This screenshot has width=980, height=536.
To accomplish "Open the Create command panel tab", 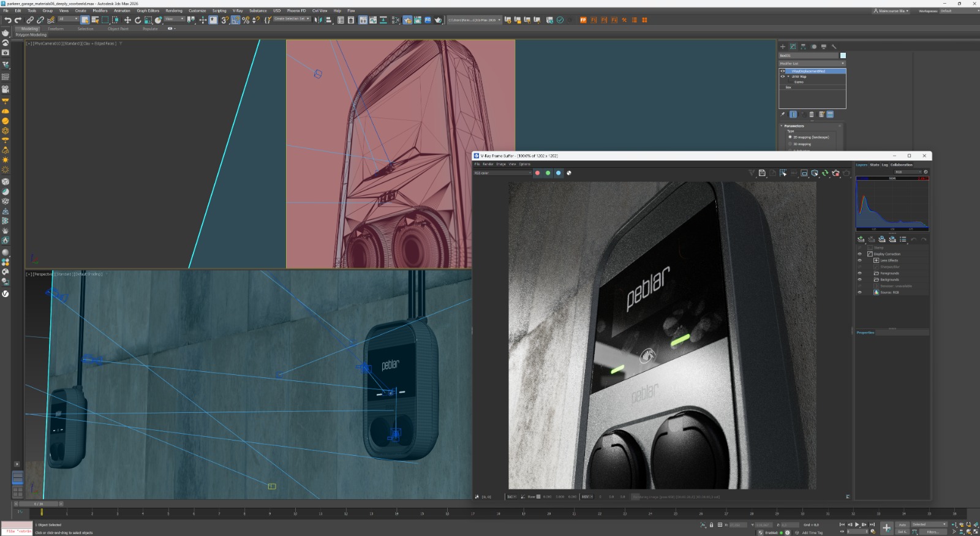I will (x=782, y=47).
